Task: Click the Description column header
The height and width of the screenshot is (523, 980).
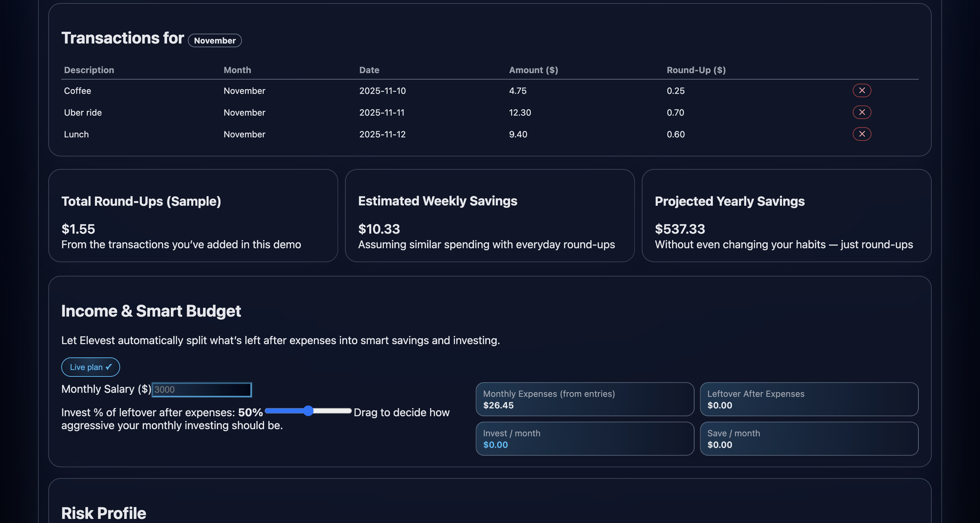Action: pyautogui.click(x=89, y=70)
